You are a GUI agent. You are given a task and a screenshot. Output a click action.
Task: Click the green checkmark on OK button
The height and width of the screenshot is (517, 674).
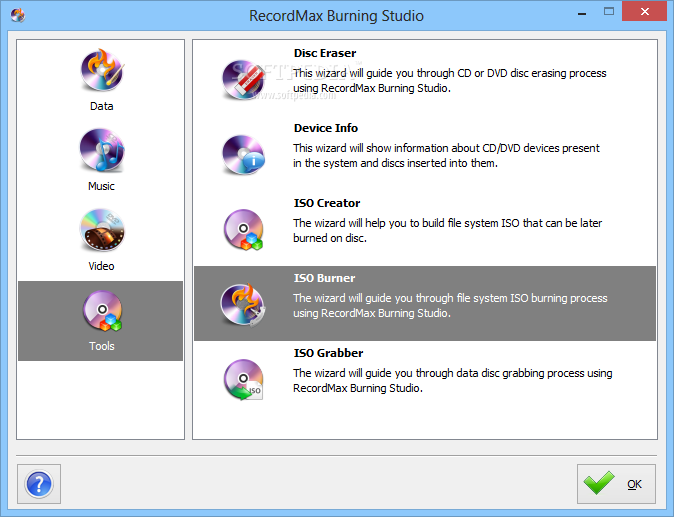coord(599,483)
